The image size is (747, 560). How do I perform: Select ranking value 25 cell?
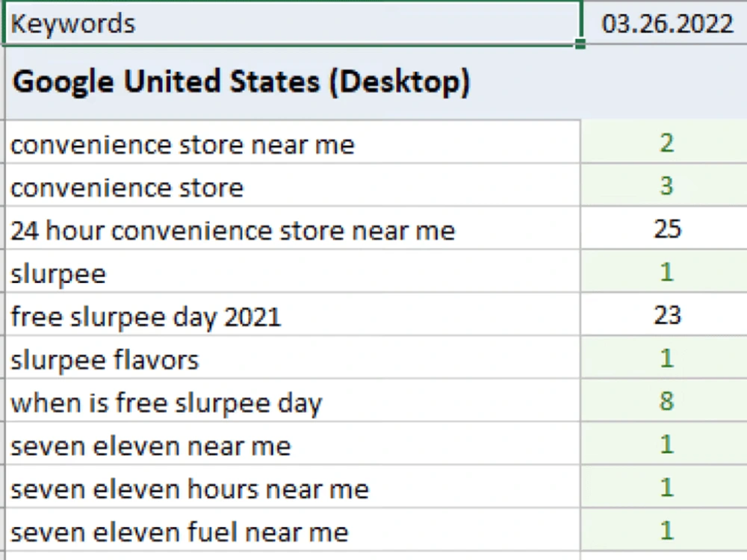(665, 228)
